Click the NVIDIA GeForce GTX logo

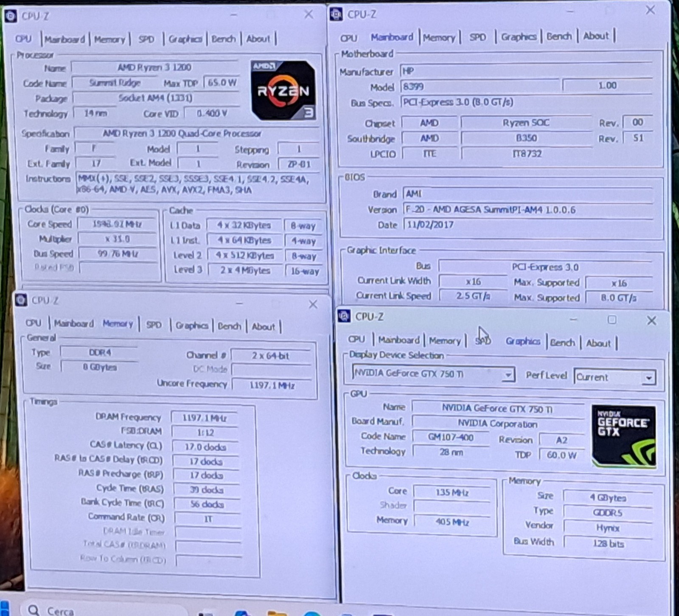[x=623, y=436]
